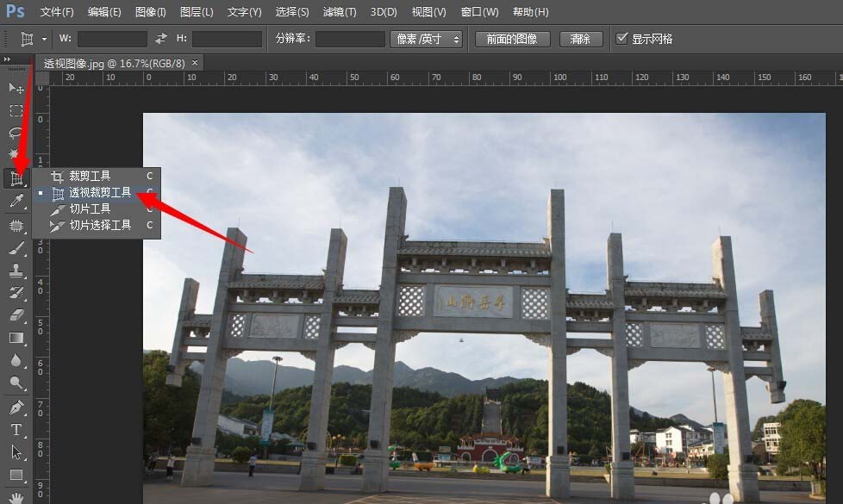Open the 滤镜 menu

pyautogui.click(x=339, y=12)
